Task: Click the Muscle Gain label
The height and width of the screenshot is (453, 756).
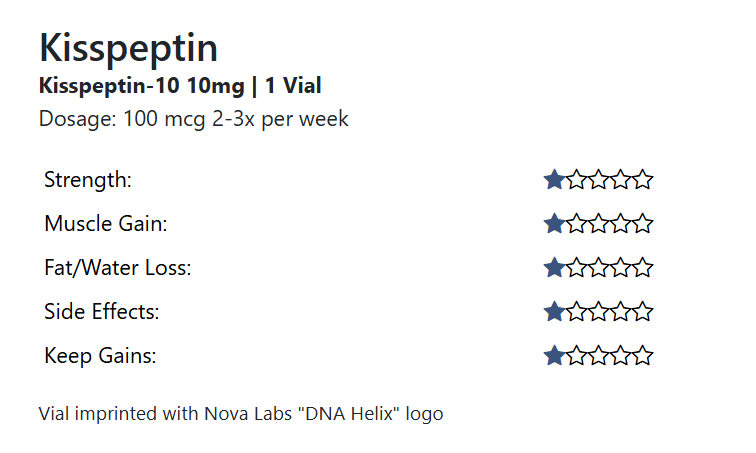Action: 105,224
